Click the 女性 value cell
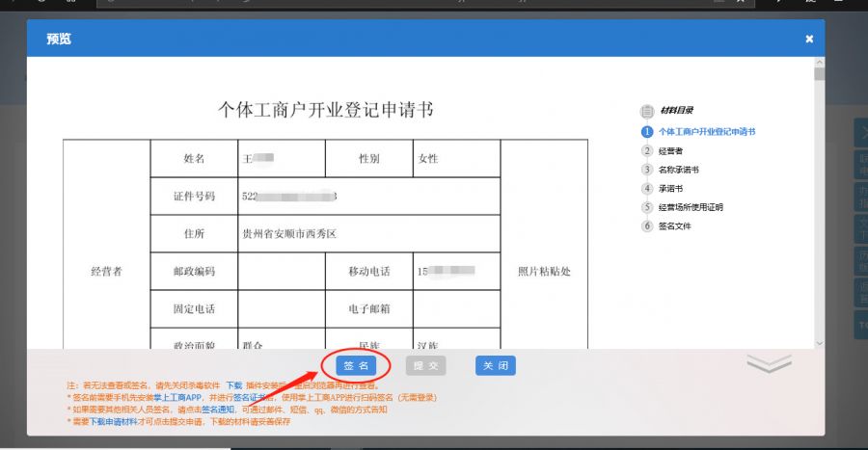 (x=457, y=159)
